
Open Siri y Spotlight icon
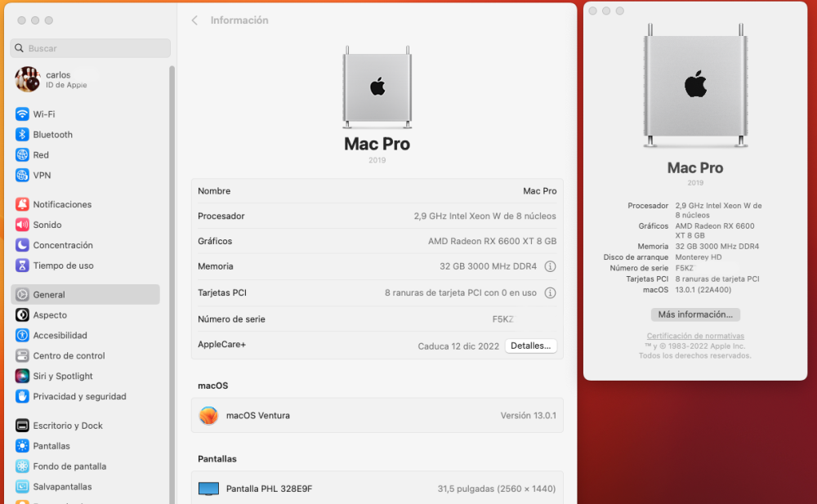tap(22, 375)
